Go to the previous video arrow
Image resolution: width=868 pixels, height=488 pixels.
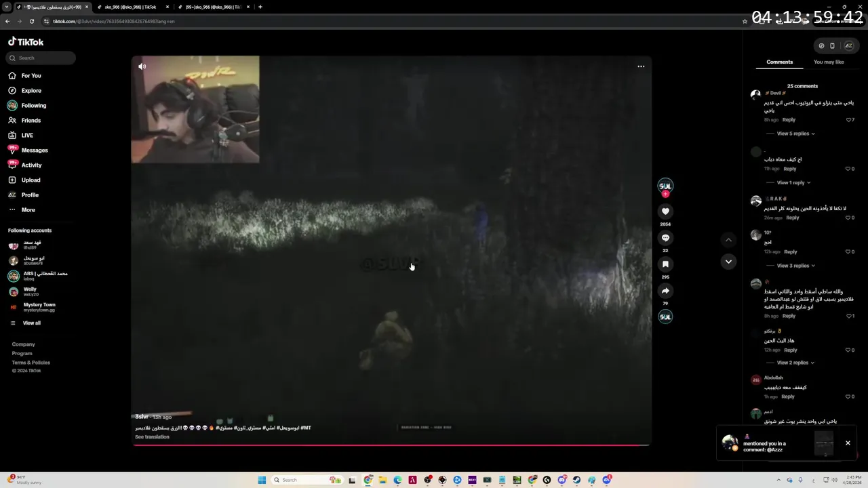[x=728, y=240]
